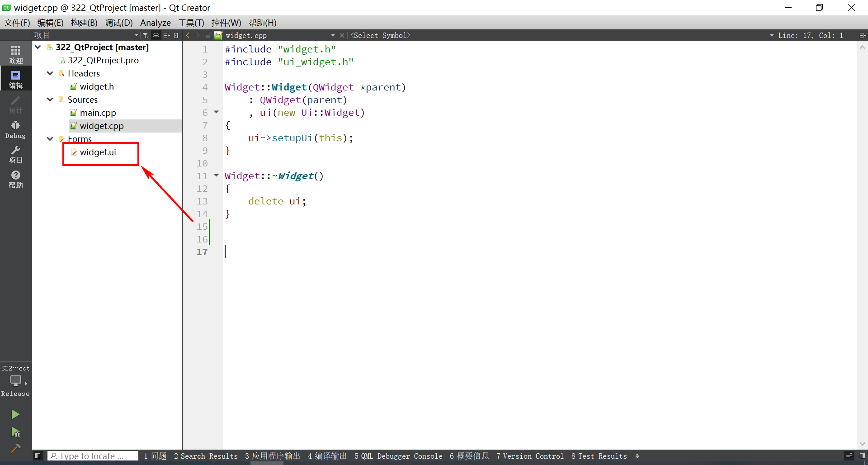Collapse the Sources folder
Screen dimensions: 868x465
(x=50, y=100)
